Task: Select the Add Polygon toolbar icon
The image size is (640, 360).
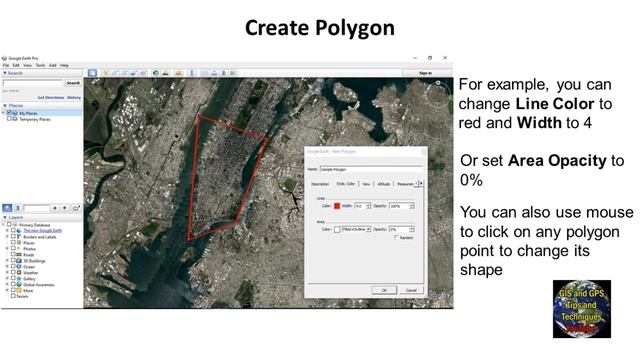Action: (x=115, y=73)
